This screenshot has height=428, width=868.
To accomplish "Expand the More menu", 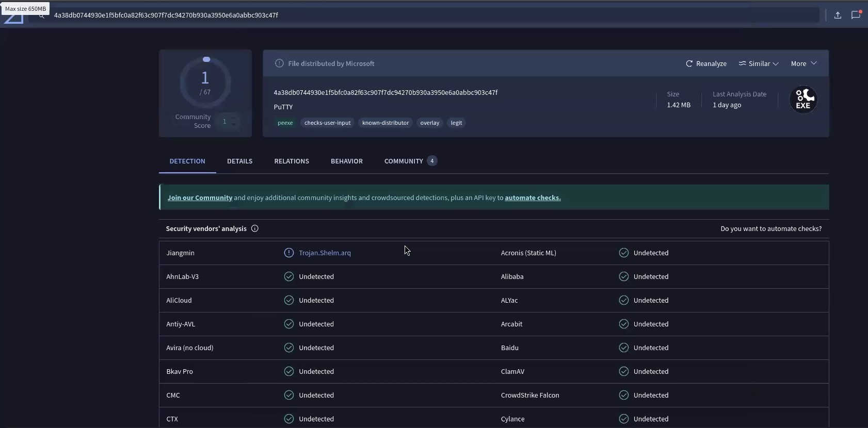I will (x=804, y=63).
